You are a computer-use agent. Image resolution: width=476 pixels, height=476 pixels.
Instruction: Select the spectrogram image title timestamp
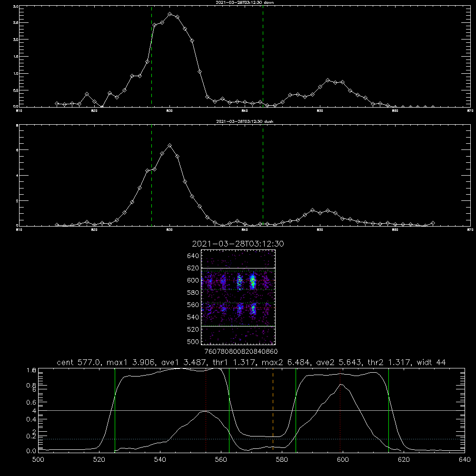pyautogui.click(x=238, y=244)
